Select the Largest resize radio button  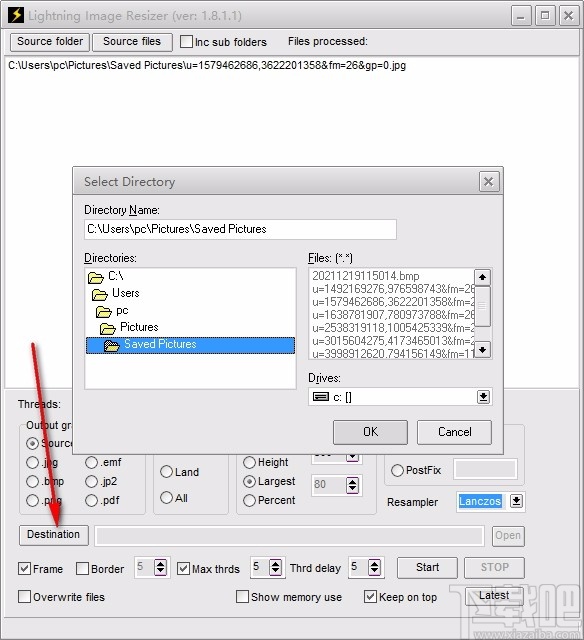click(249, 482)
